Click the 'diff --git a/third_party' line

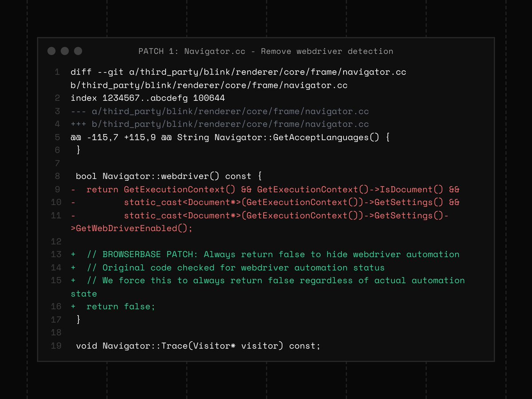coord(239,72)
